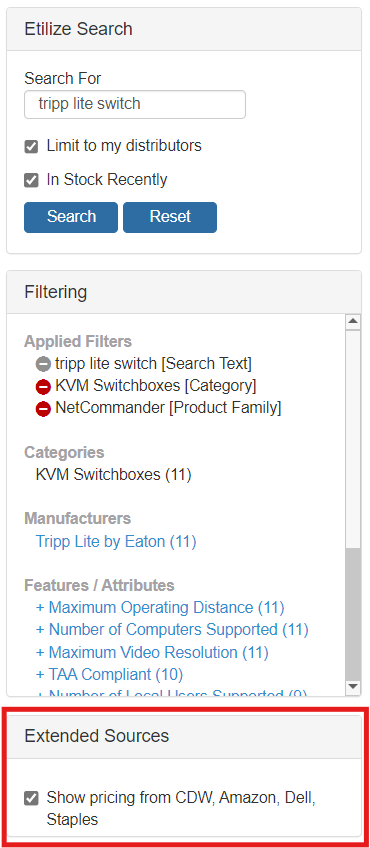This screenshot has height=848, width=370.
Task: Focus the Search For text field
Action: (x=135, y=104)
